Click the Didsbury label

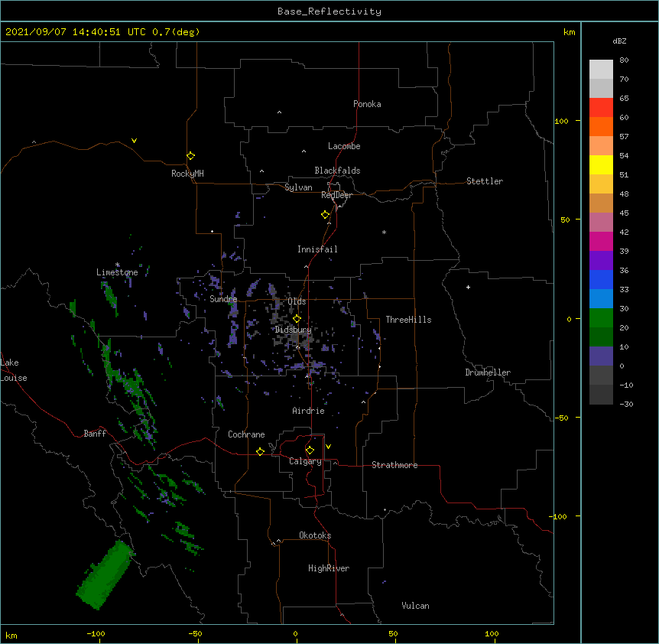click(x=294, y=330)
